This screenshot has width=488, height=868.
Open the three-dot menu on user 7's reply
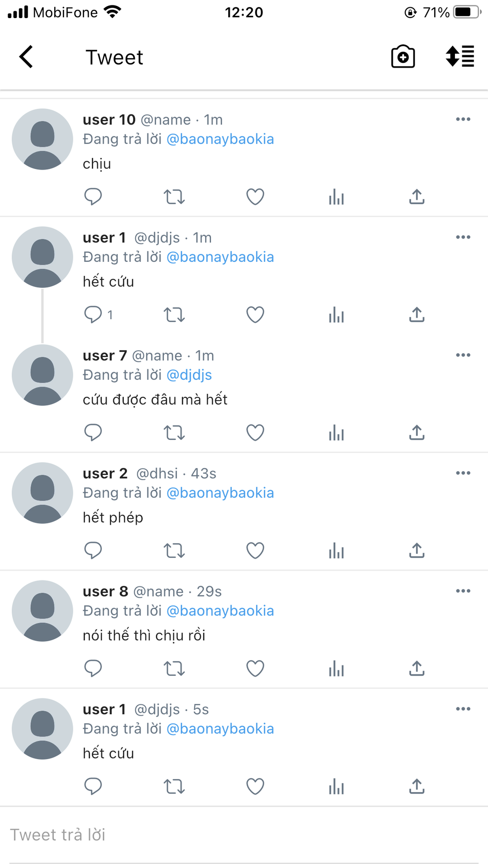pyautogui.click(x=463, y=355)
